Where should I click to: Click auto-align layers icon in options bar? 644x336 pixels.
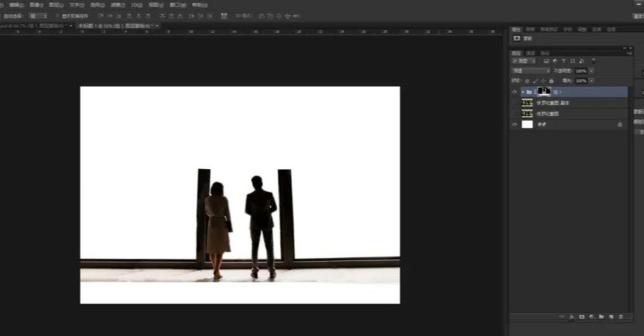[223, 16]
